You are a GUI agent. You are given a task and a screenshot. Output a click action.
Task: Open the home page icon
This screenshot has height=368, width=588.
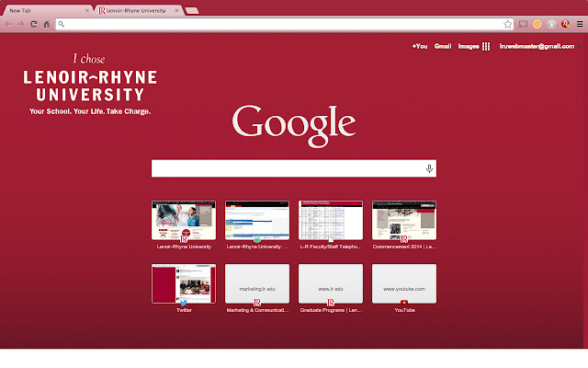47,25
